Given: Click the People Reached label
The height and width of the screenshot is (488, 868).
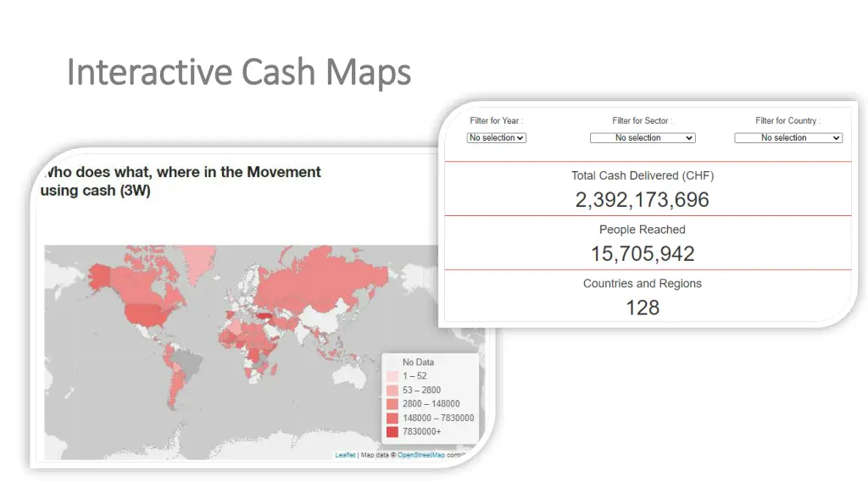Looking at the screenshot, I should click(x=643, y=230).
